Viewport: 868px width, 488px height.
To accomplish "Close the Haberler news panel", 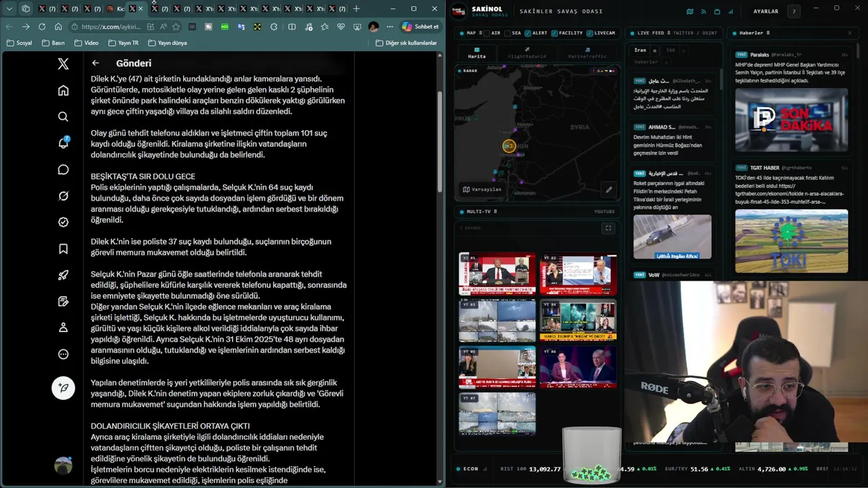I will point(850,33).
